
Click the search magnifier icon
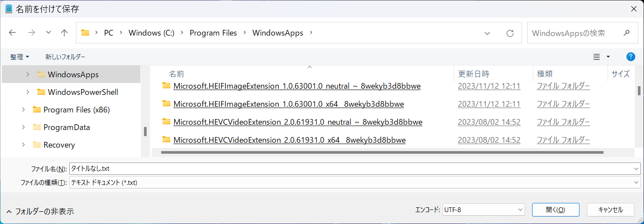tap(627, 33)
